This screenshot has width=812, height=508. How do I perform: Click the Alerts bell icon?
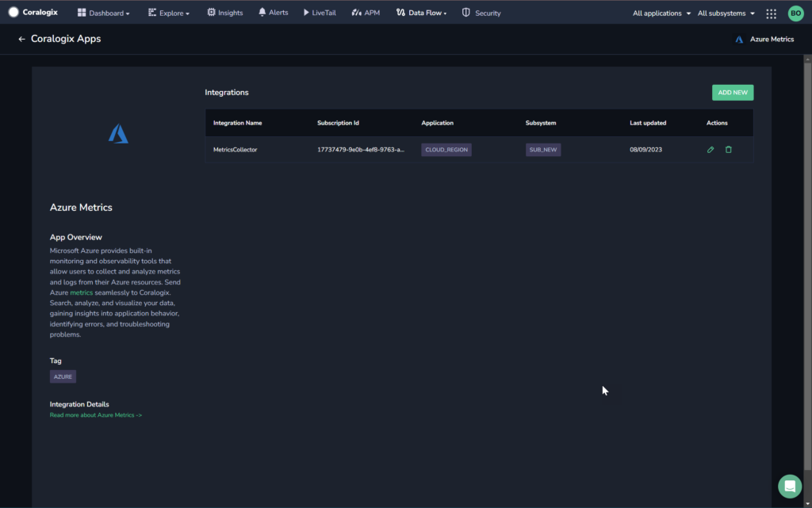pyautogui.click(x=262, y=12)
